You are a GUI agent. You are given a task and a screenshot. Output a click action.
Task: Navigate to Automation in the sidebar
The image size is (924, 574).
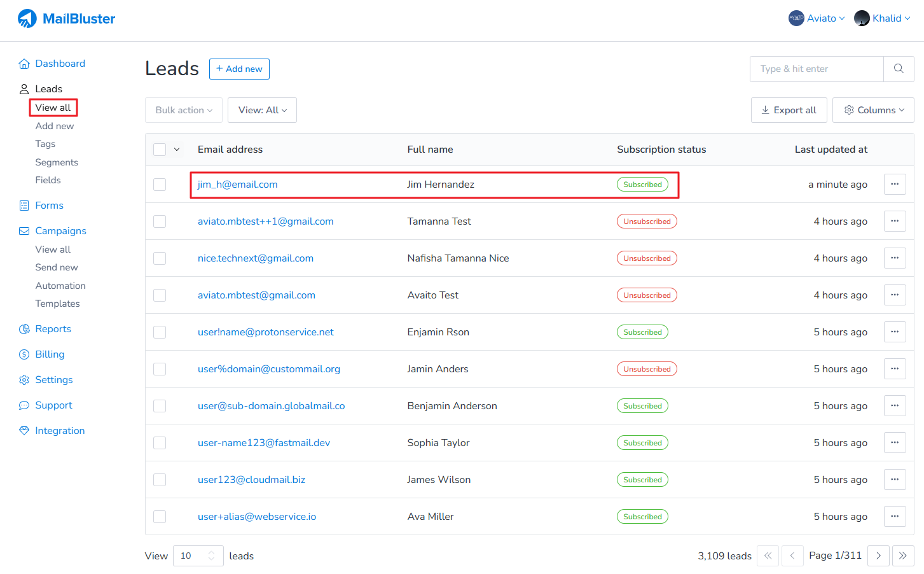point(60,286)
